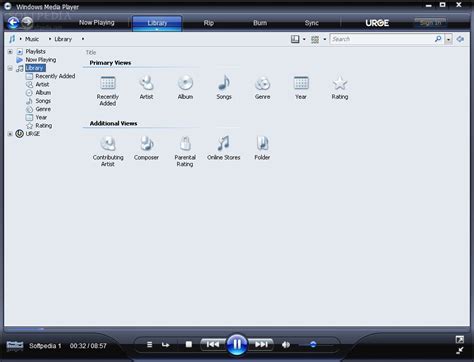Select Genre in the tree
The width and height of the screenshot is (474, 362).
click(x=43, y=109)
